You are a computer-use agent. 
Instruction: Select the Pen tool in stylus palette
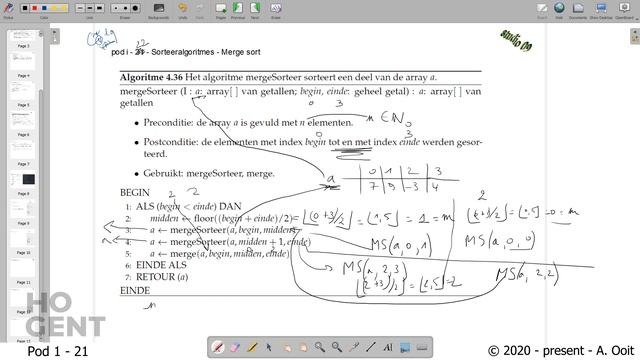pos(218,347)
